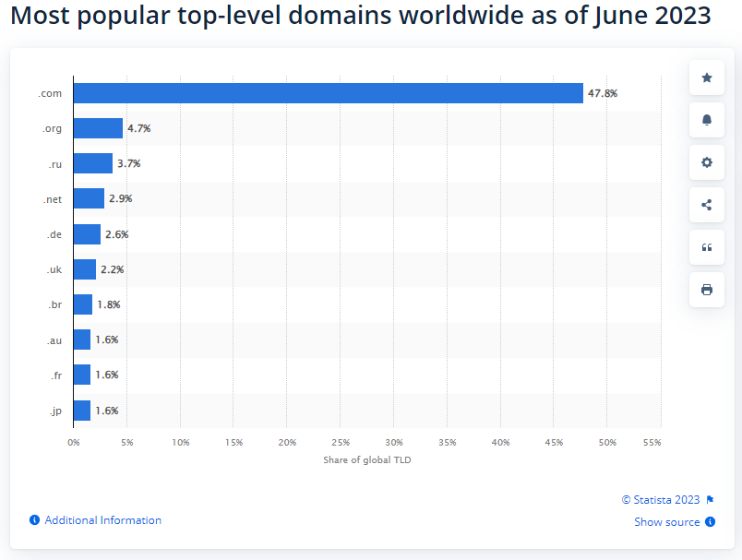742x560 pixels.
Task: Click the Show source link
Action: (666, 522)
